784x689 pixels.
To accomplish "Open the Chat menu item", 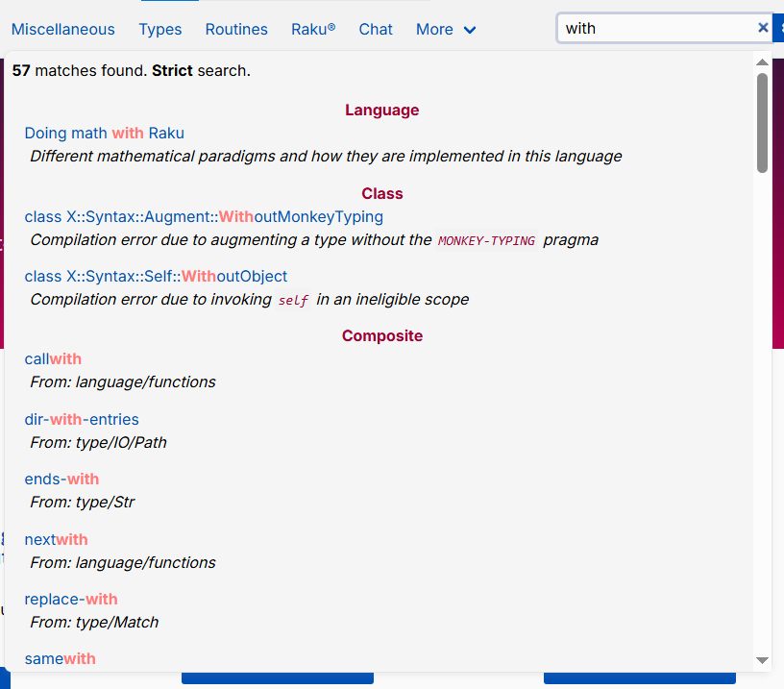I will click(376, 29).
